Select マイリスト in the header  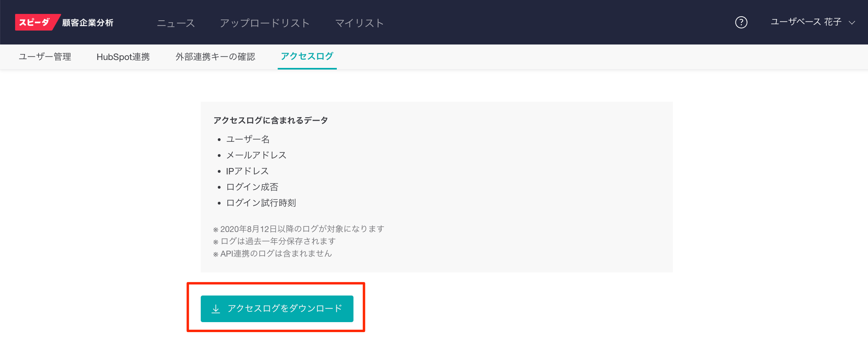pyautogui.click(x=359, y=23)
